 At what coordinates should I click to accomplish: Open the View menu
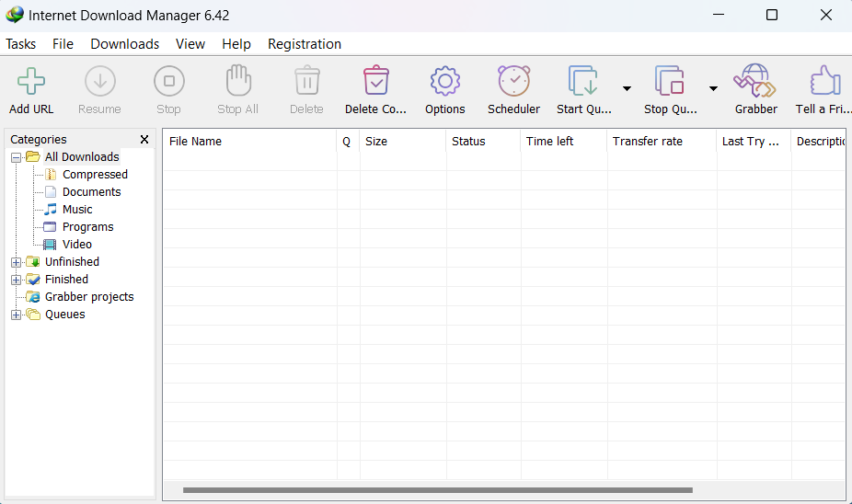[x=190, y=44]
